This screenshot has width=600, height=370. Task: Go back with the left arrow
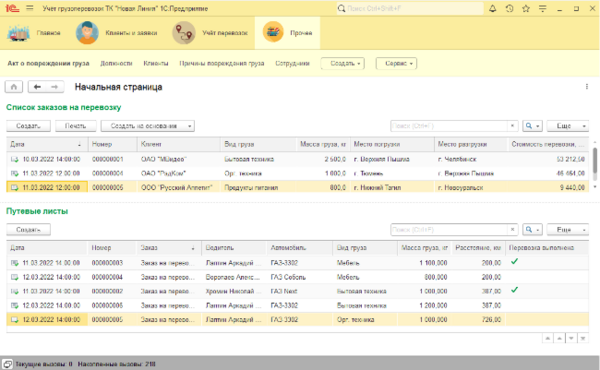[37, 87]
